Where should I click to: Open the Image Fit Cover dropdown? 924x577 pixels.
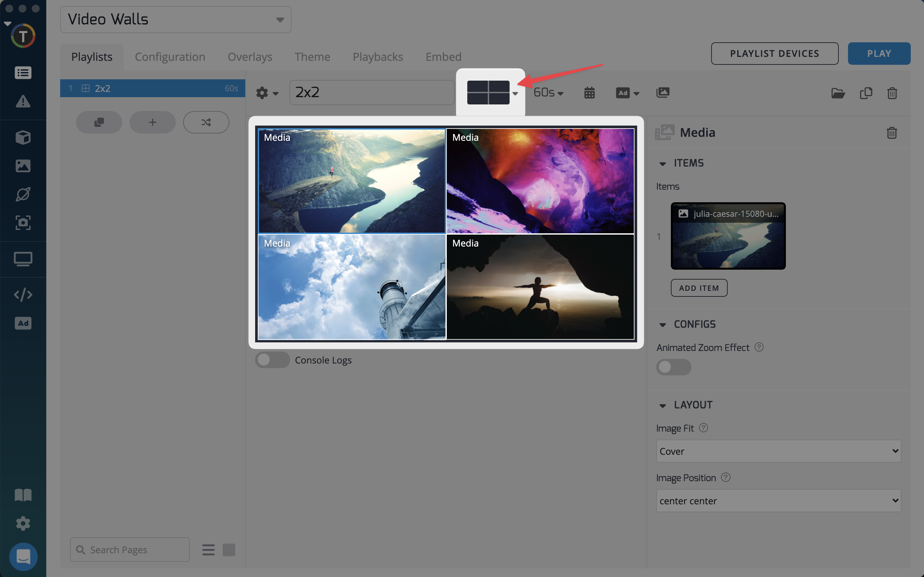(x=778, y=451)
